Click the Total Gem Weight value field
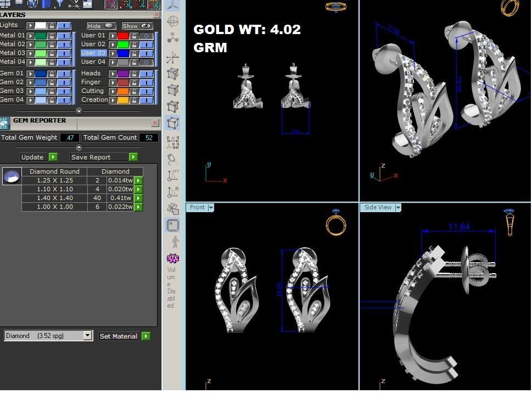532x410 pixels. pos(70,137)
